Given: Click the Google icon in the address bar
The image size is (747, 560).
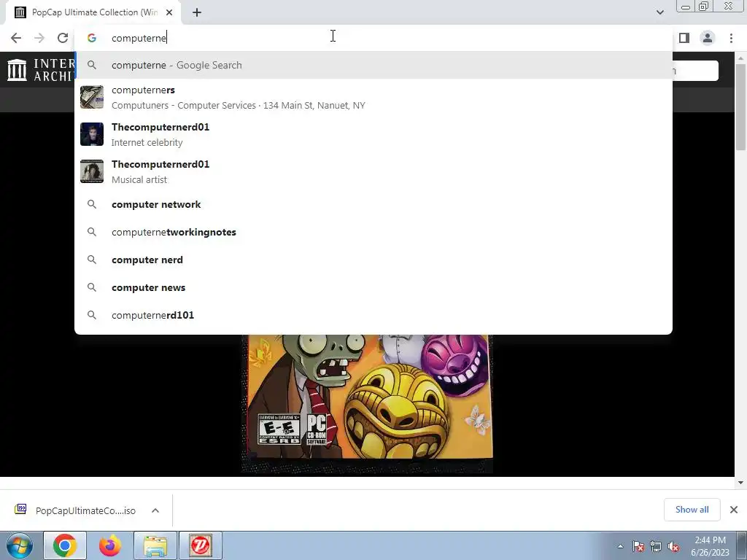Looking at the screenshot, I should 92,38.
